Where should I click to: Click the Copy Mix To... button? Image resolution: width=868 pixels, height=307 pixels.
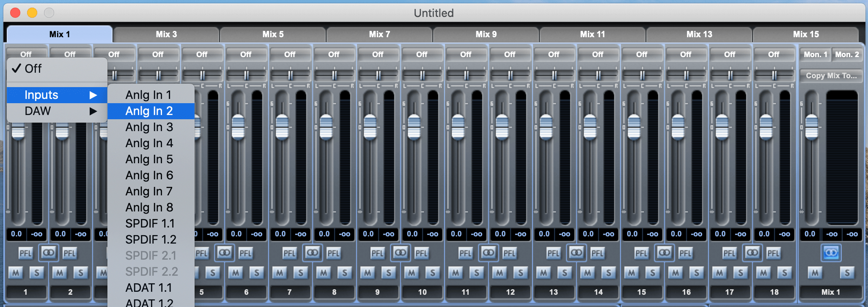[x=831, y=76]
